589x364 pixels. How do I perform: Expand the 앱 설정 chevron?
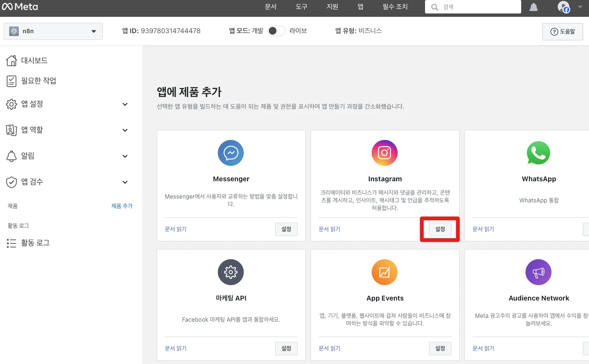125,104
